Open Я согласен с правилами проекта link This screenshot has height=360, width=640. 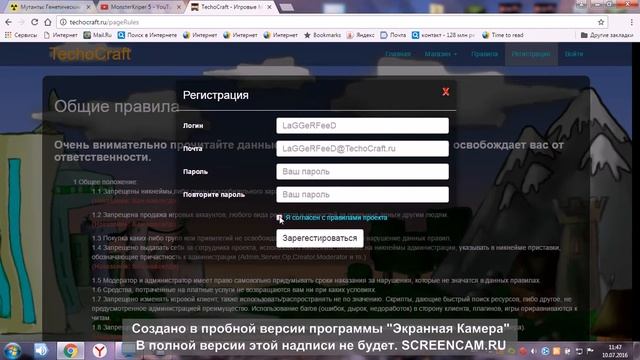(336, 218)
